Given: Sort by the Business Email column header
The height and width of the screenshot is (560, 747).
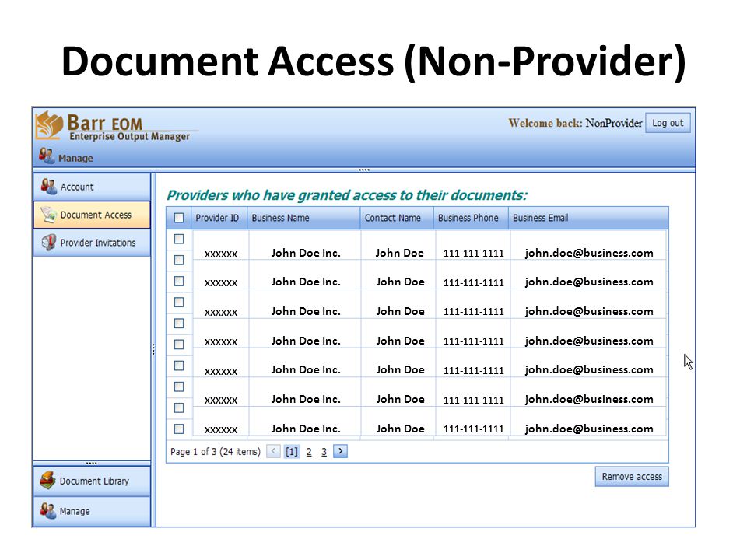Looking at the screenshot, I should pos(588,218).
